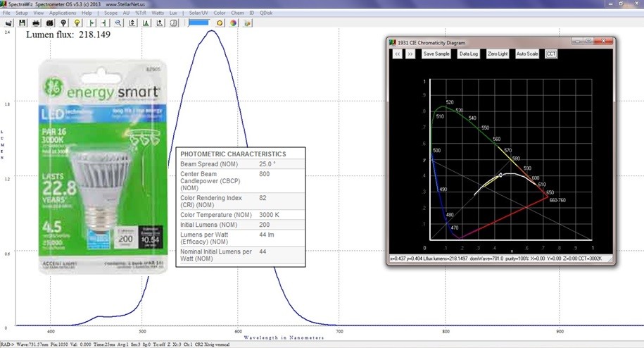Click Save Sample in CIE window

point(436,54)
